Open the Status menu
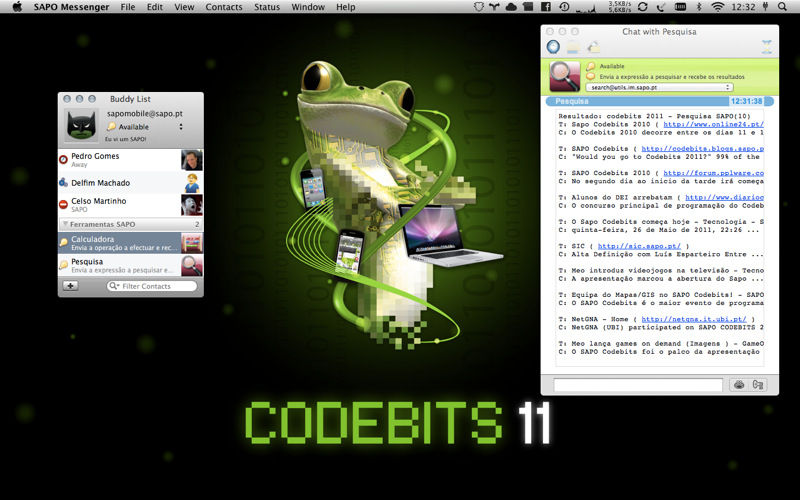The width and height of the screenshot is (800, 500). [267, 7]
